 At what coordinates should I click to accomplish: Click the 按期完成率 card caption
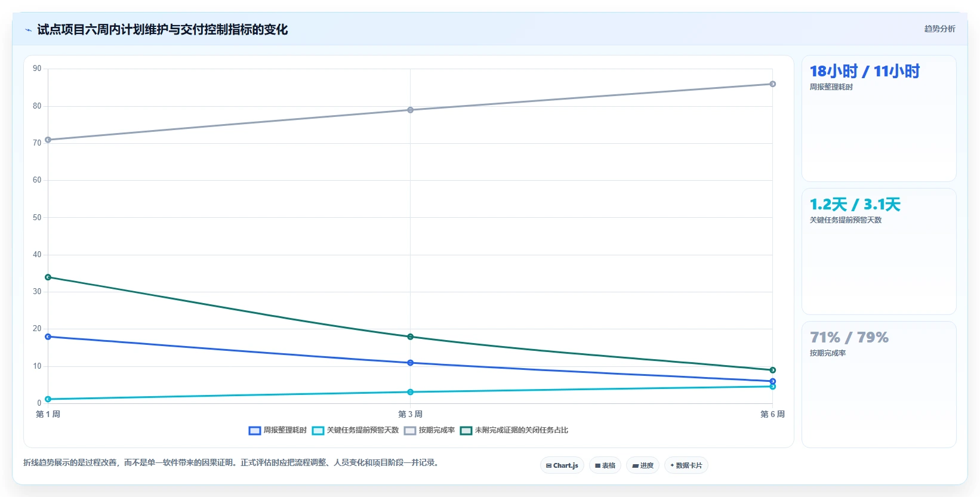click(827, 353)
